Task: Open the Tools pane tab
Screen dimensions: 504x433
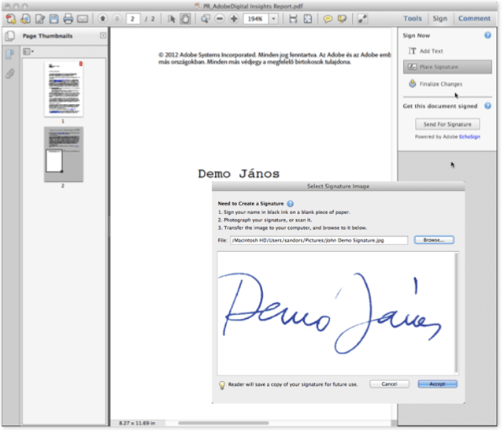Action: click(x=413, y=19)
